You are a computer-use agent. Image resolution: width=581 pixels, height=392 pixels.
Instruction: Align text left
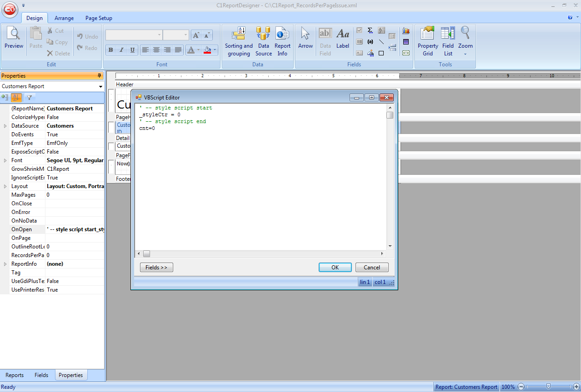tap(145, 50)
